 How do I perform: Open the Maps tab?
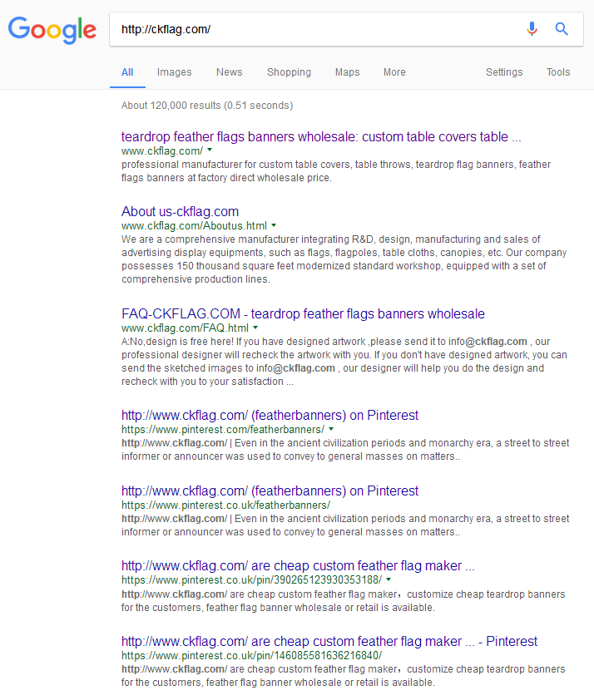tap(347, 72)
